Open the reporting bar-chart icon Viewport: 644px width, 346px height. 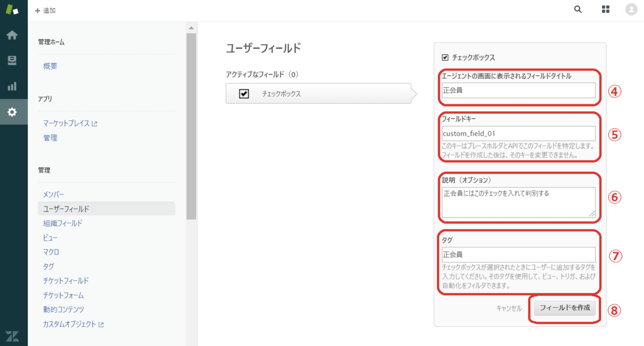(x=12, y=86)
